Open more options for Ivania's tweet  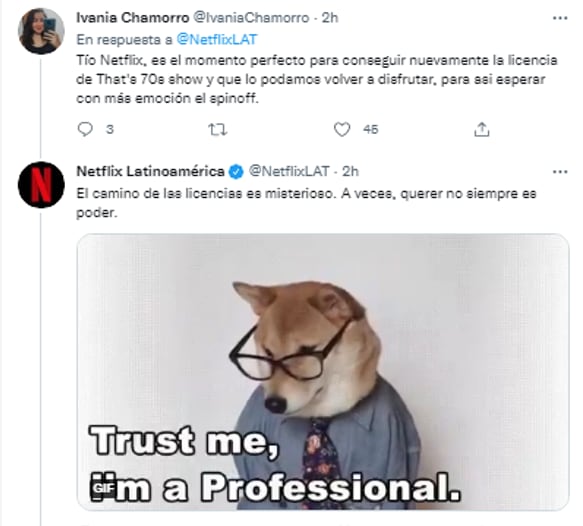coord(560,18)
